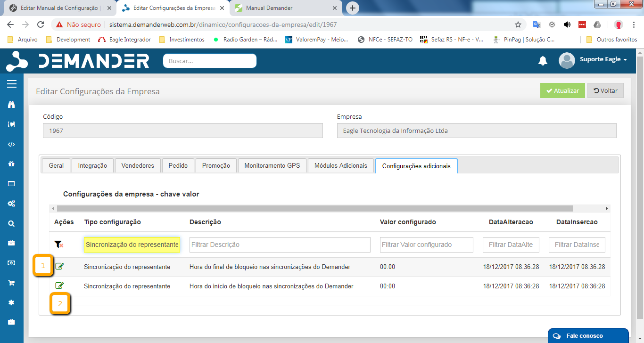The width and height of the screenshot is (644, 343).
Task: Switch to the Geral tab
Action: pos(56,165)
